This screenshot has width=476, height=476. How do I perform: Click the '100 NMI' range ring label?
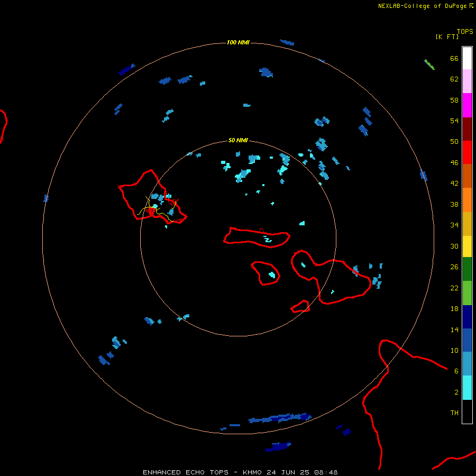[x=238, y=42]
